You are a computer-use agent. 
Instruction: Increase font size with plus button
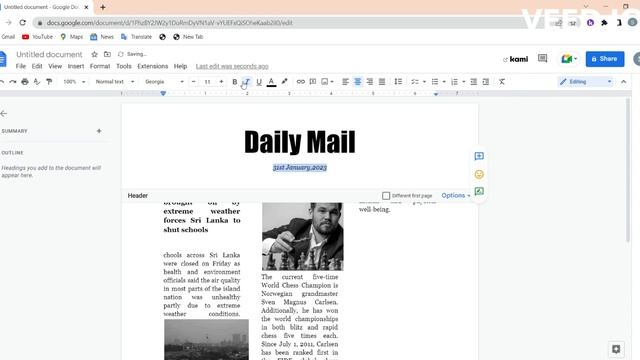pos(222,82)
